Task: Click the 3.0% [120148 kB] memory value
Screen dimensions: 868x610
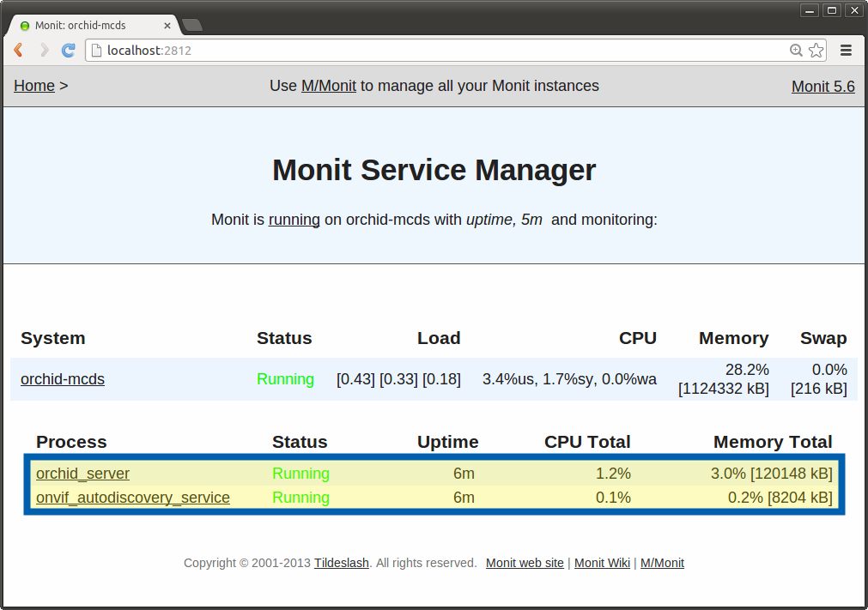Action: pos(772,474)
